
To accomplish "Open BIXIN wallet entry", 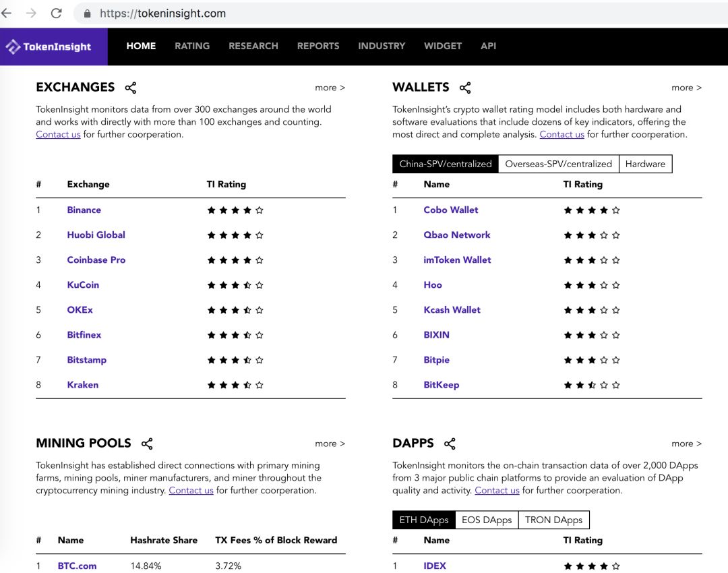I will click(x=436, y=335).
